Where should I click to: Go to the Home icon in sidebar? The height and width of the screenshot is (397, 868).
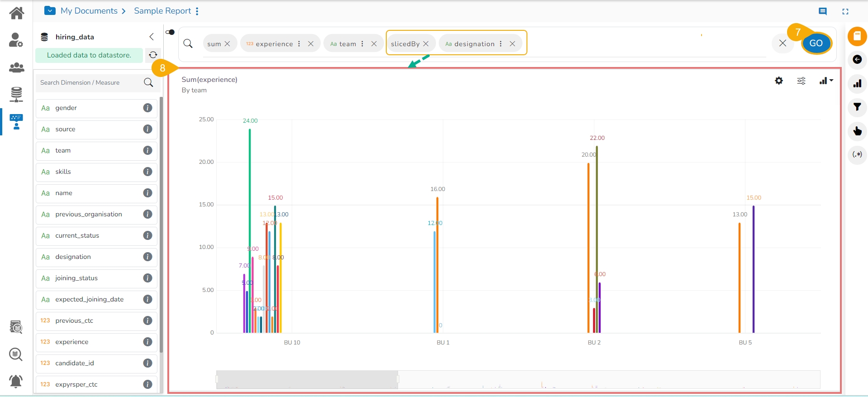(x=16, y=13)
